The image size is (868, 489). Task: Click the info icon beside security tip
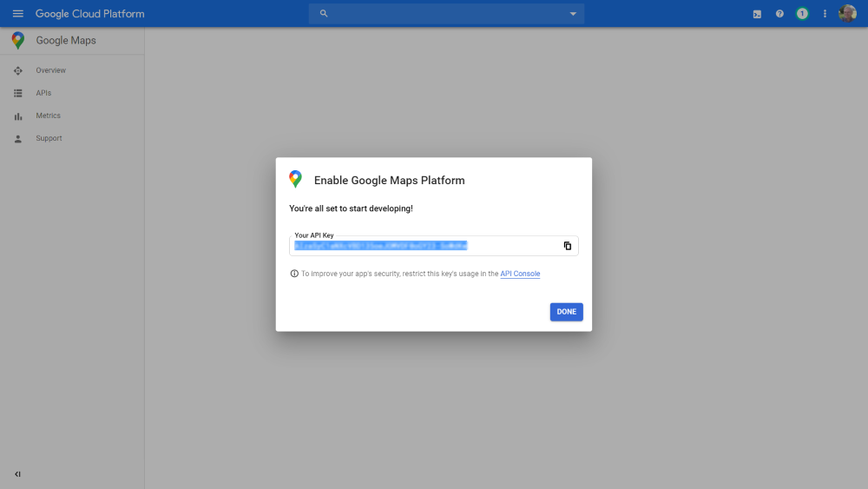click(x=294, y=274)
